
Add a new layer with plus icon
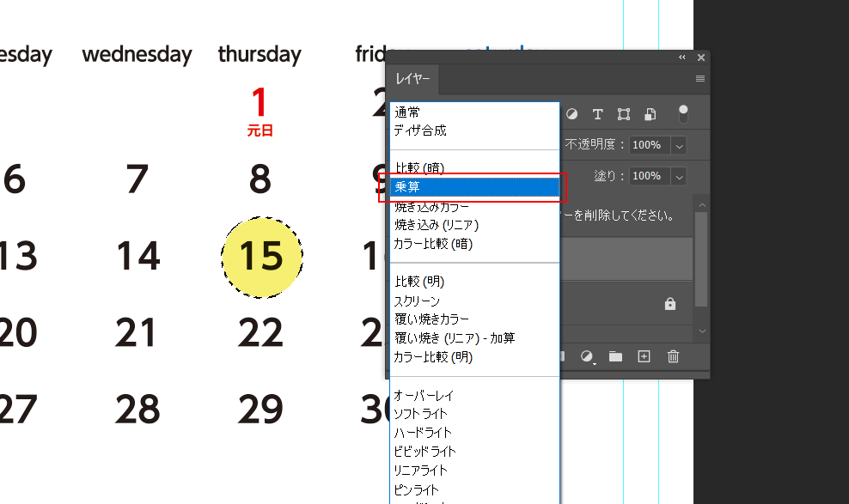pos(644,356)
